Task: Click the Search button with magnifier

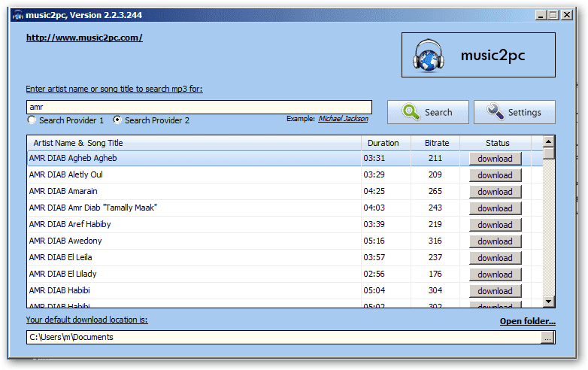Action: [428, 112]
